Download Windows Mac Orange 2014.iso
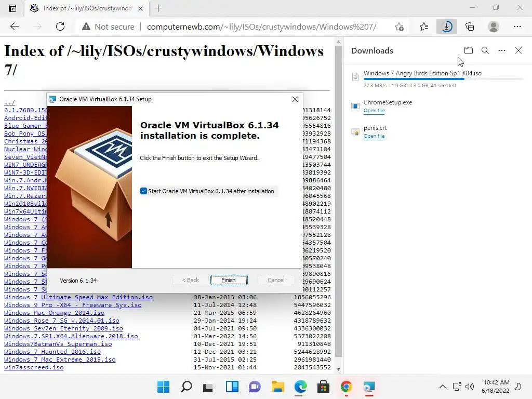532x399 pixels. (54, 313)
